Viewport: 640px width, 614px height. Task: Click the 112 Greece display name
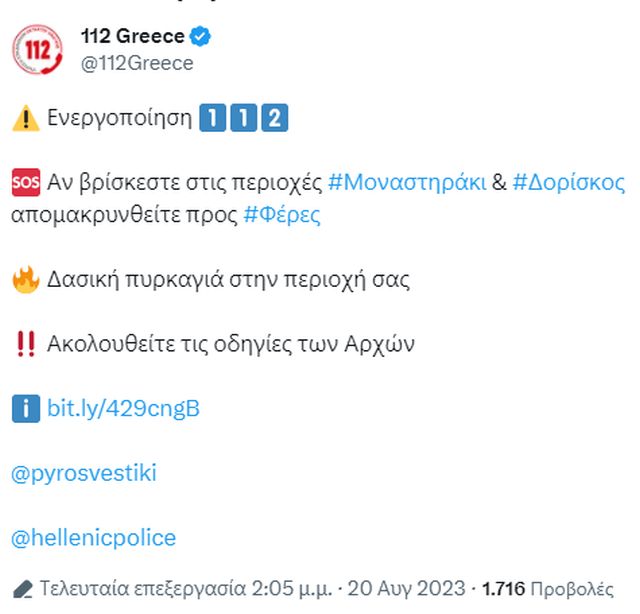[132, 37]
